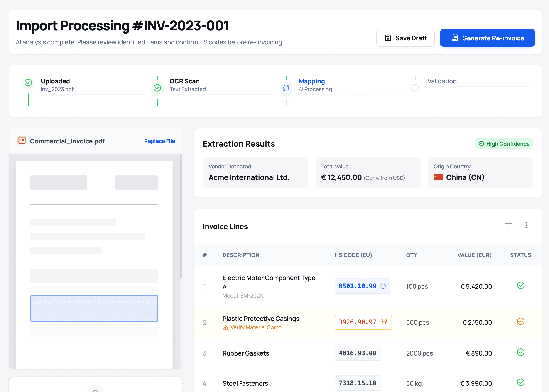Screen dimensions: 549x392
Task: Click green check status for Steel Fasteners row
Action: 520,382
